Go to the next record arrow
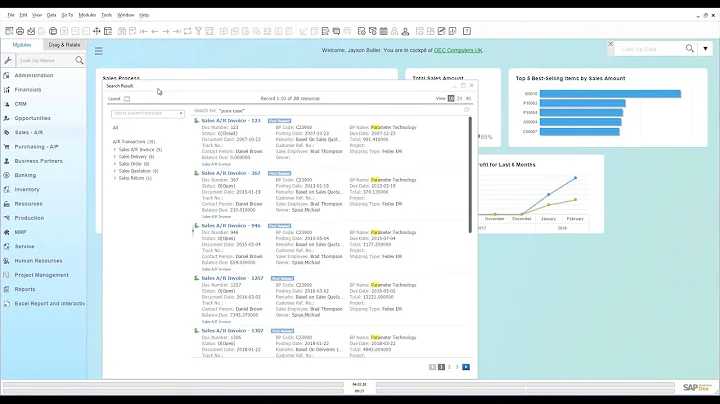Image resolution: width=720 pixels, height=404 pixels. 166,31
